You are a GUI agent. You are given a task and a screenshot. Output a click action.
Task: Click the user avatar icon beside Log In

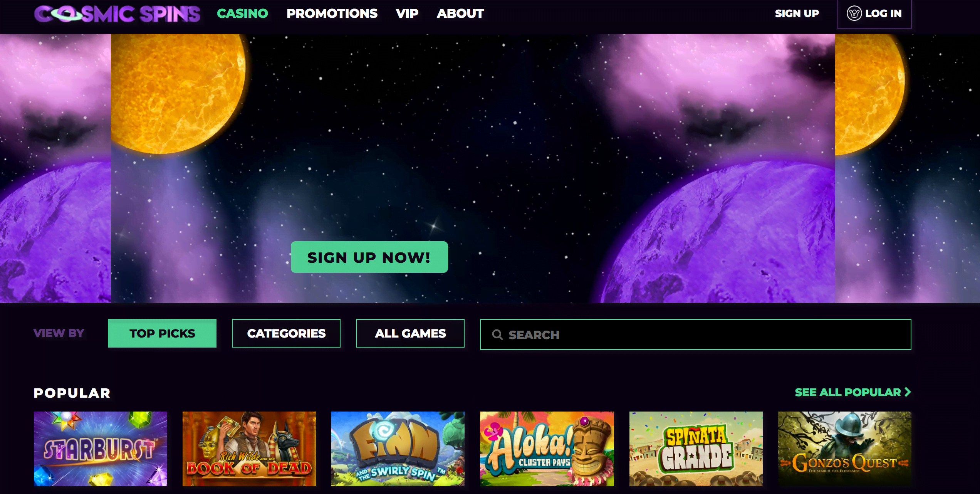click(x=854, y=13)
